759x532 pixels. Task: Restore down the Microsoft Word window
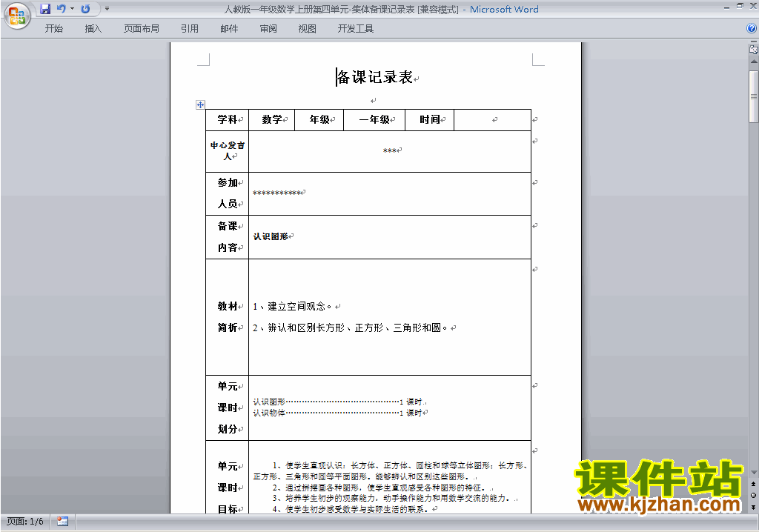(x=740, y=6)
